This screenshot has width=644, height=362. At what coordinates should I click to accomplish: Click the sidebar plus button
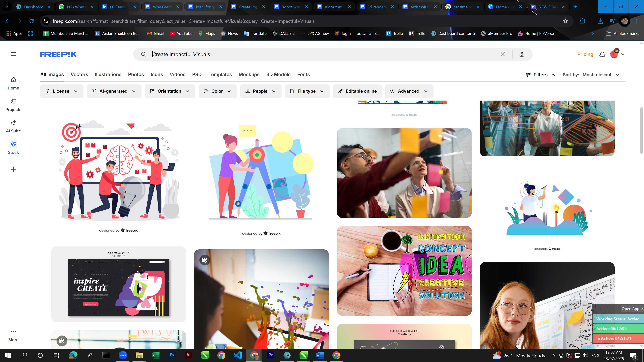pos(13,169)
